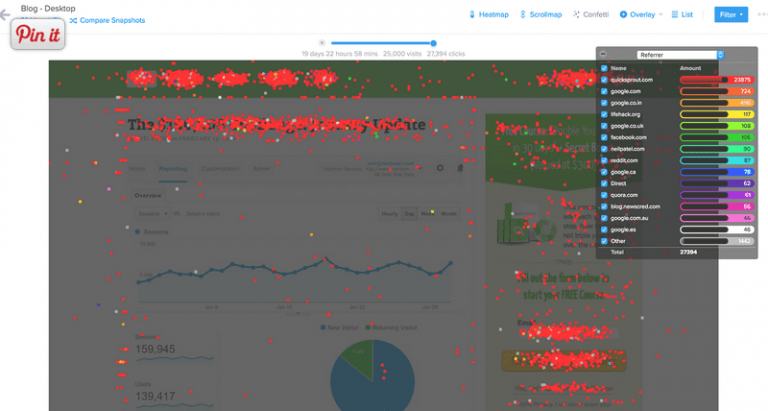This screenshot has width=768, height=411.
Task: Collapse the Referrer legend panel
Action: 603,54
